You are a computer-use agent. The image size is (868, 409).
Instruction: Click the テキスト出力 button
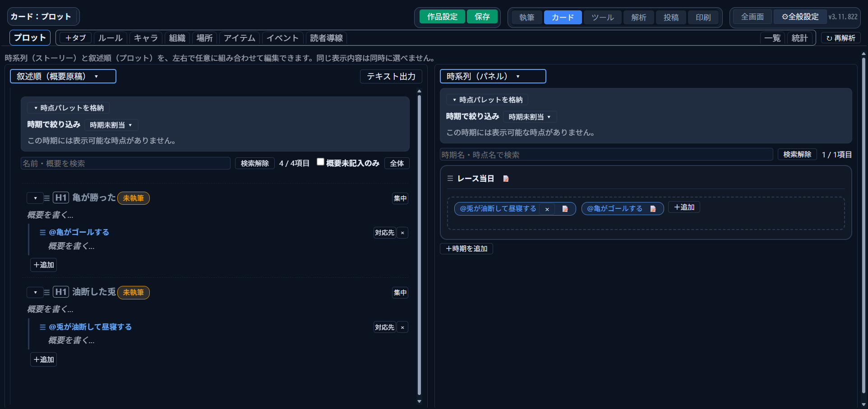[x=391, y=76]
